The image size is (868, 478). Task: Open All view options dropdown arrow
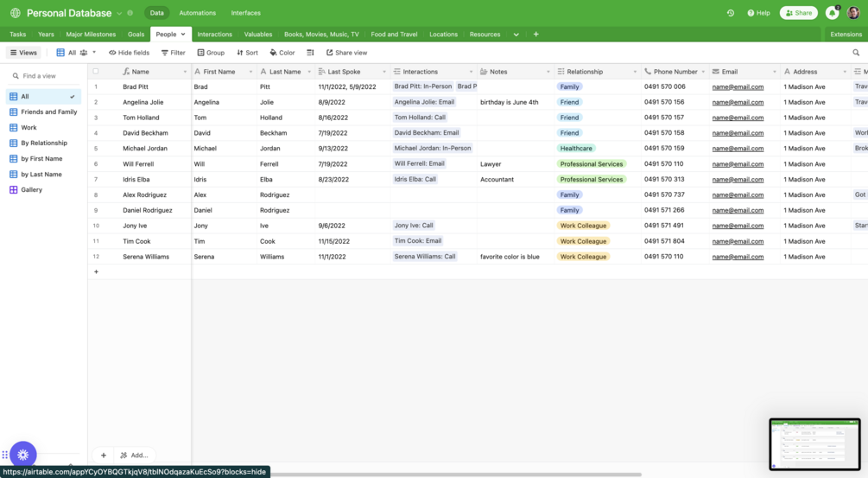(x=94, y=53)
